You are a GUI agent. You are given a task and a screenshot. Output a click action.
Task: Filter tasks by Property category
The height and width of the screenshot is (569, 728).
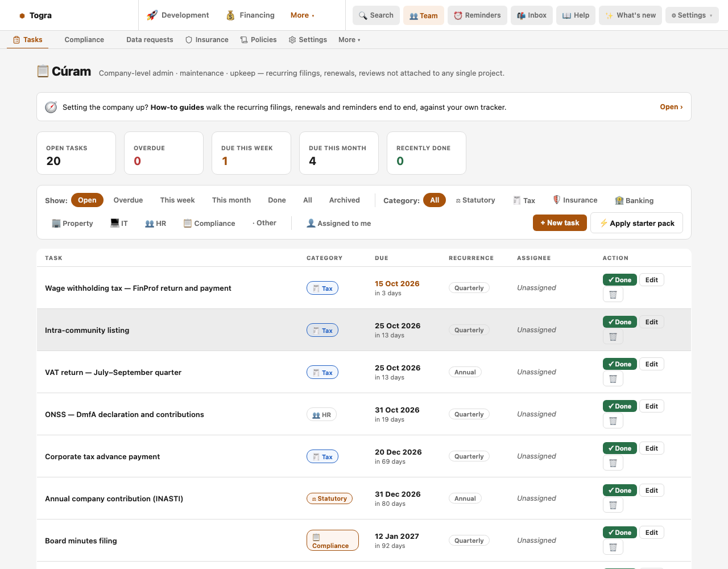coord(72,224)
